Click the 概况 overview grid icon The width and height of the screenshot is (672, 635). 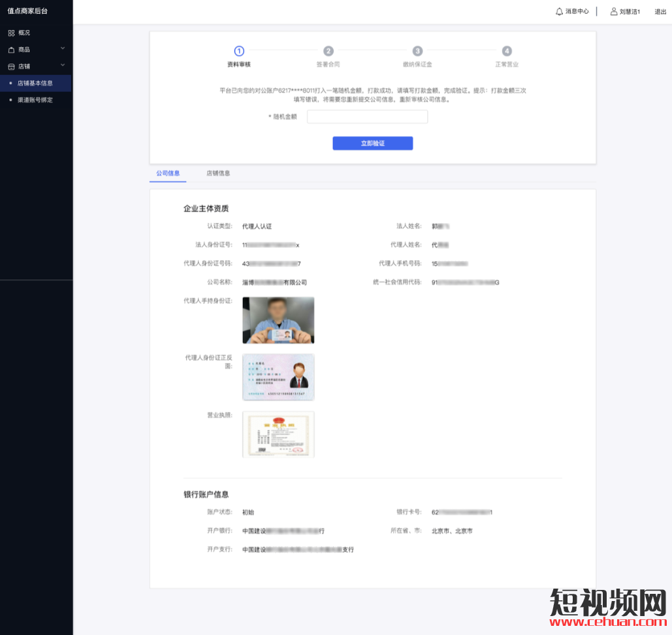pos(11,33)
